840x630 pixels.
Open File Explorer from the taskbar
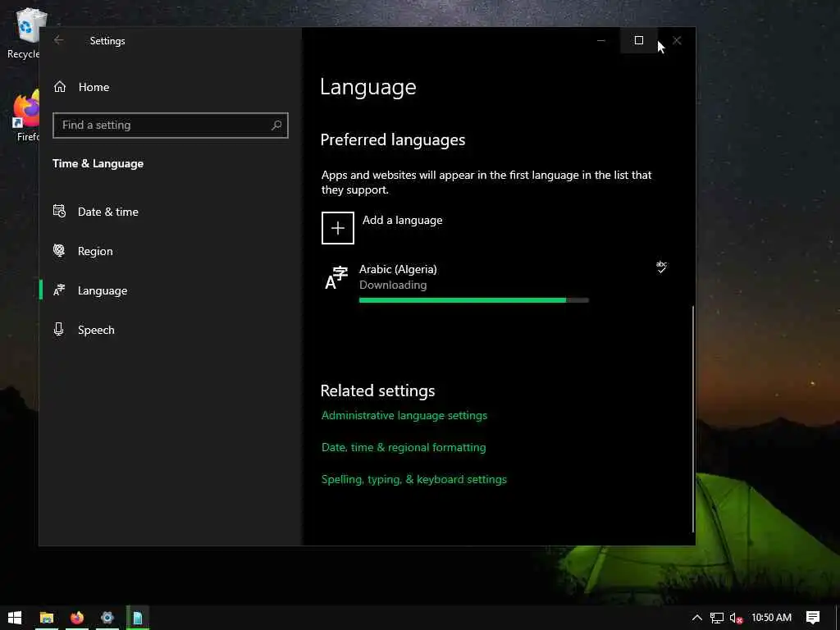pos(47,618)
